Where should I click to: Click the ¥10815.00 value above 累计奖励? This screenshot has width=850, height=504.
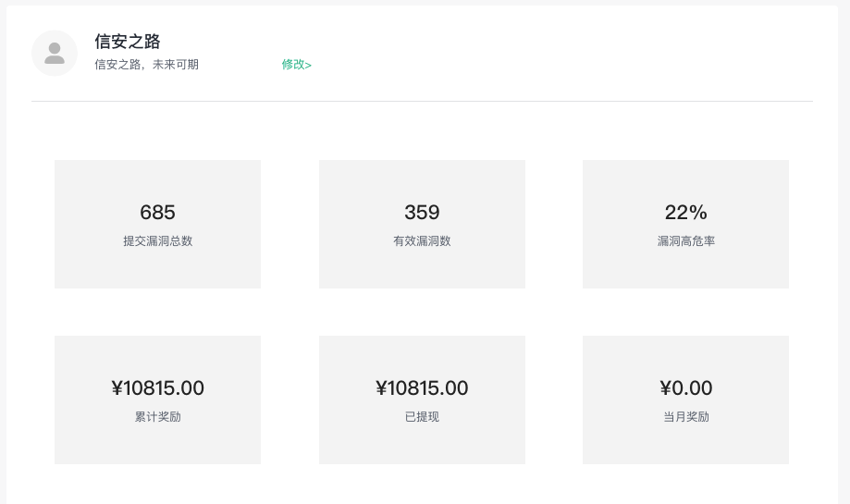(158, 388)
